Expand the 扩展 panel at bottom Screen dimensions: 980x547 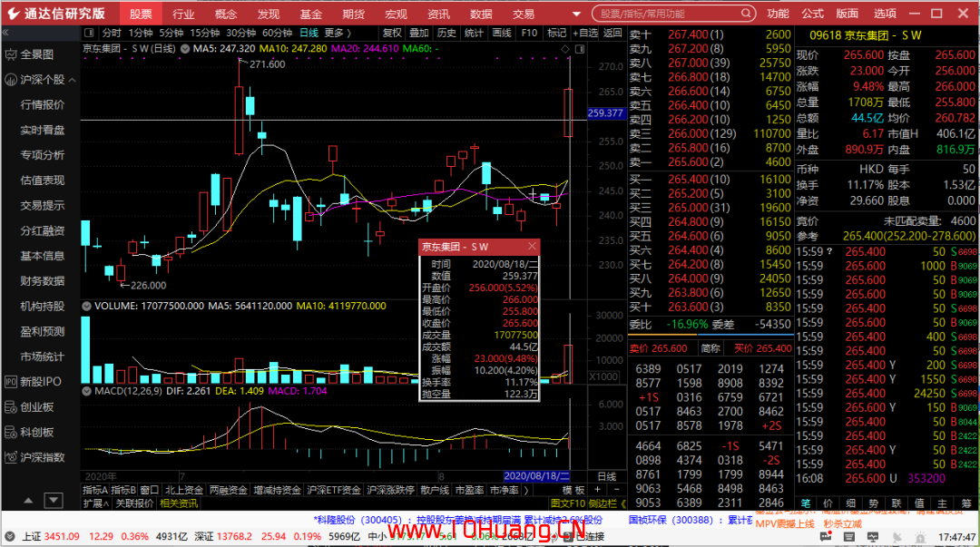(x=95, y=503)
